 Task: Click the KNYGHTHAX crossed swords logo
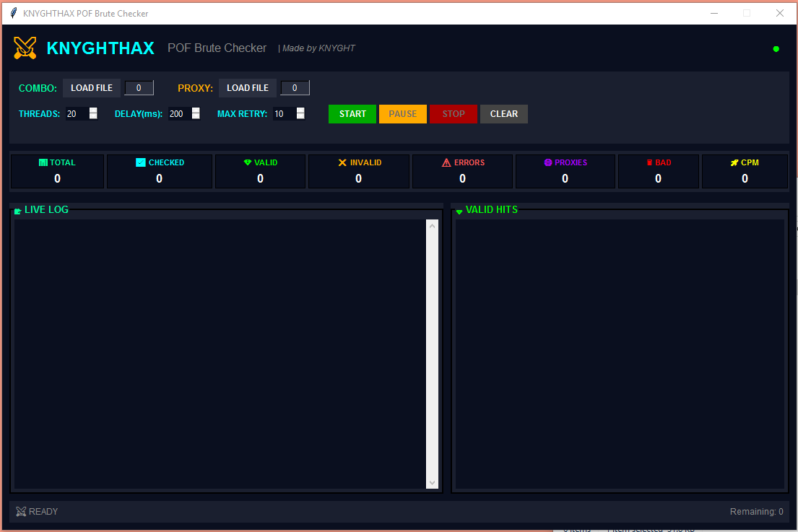(25, 48)
